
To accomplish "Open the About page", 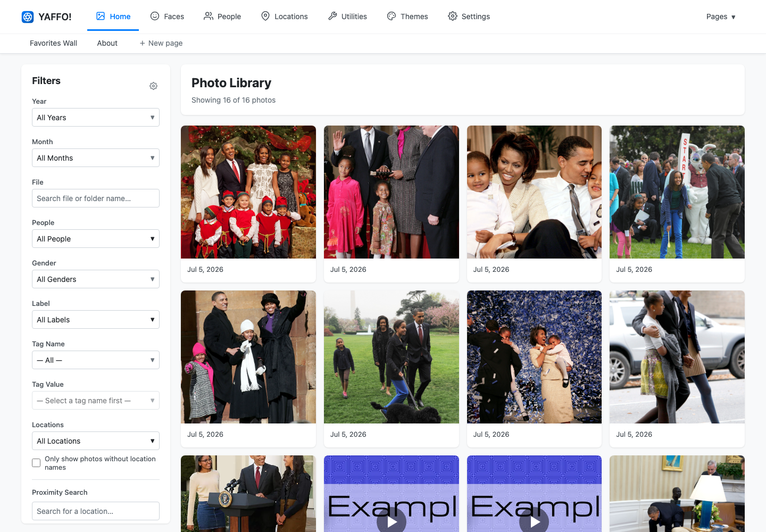I will click(x=107, y=43).
